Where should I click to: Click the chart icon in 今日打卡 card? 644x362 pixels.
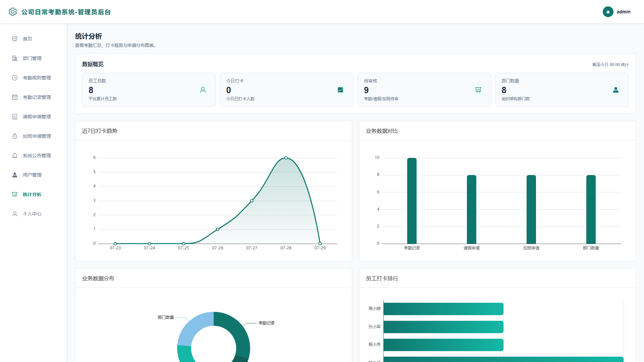click(x=340, y=90)
